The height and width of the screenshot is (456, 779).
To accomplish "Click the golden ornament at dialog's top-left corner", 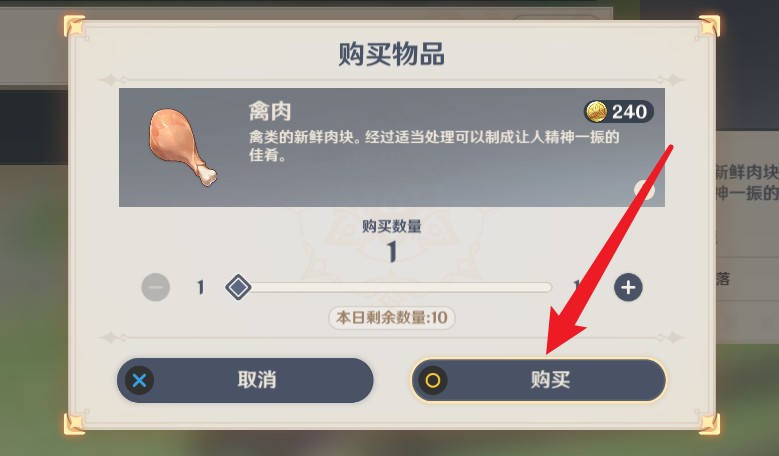I will [x=74, y=26].
